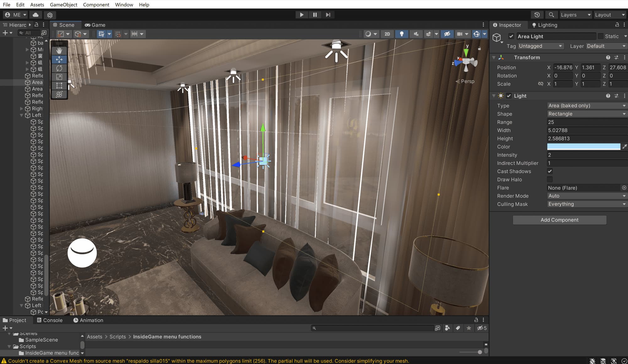
Task: Open the Undo History button
Action: click(537, 15)
